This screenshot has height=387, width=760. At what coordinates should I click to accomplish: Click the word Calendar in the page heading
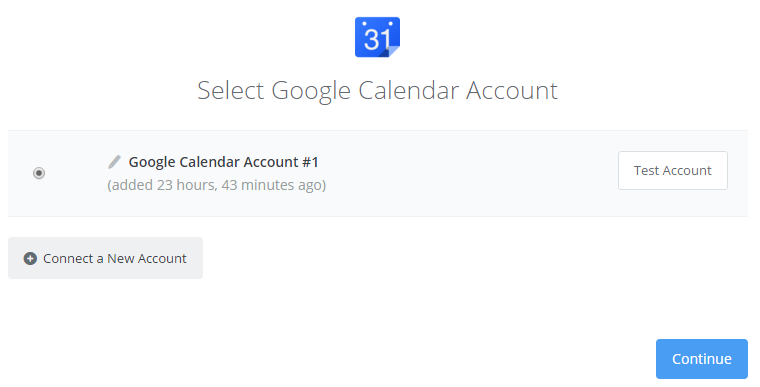pyautogui.click(x=409, y=91)
